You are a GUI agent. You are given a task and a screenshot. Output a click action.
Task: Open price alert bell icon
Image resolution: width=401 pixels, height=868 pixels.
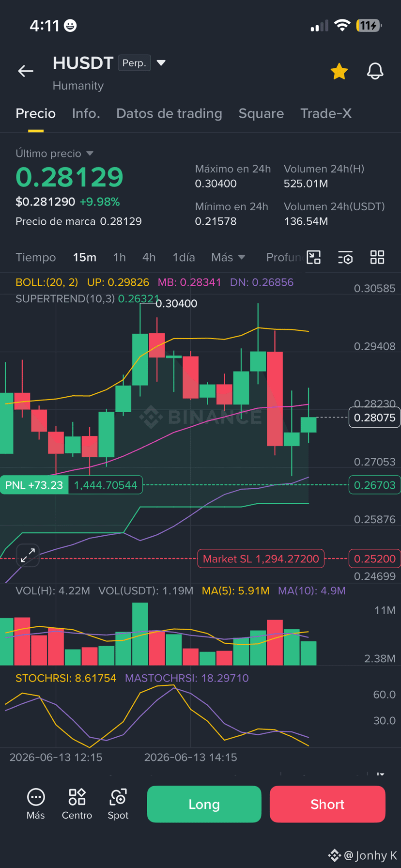[375, 71]
